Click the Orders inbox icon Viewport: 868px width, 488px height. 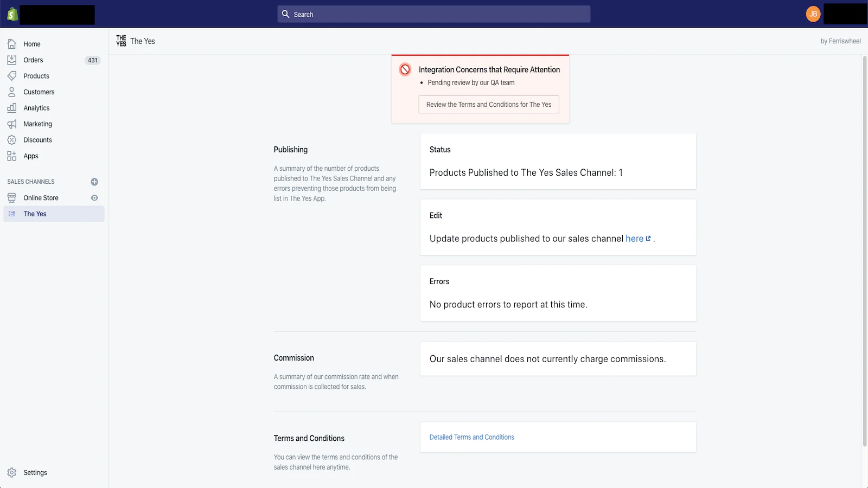pos(12,60)
